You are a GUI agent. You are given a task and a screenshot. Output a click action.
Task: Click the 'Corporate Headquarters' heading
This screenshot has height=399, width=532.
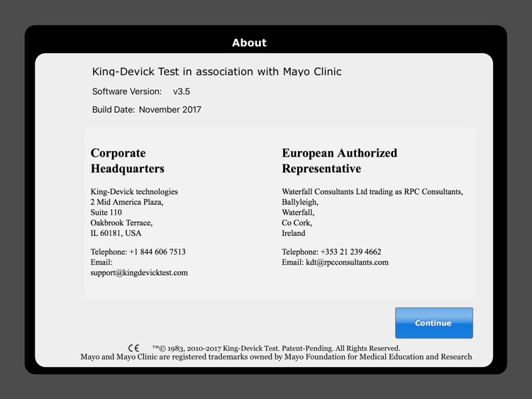click(127, 161)
